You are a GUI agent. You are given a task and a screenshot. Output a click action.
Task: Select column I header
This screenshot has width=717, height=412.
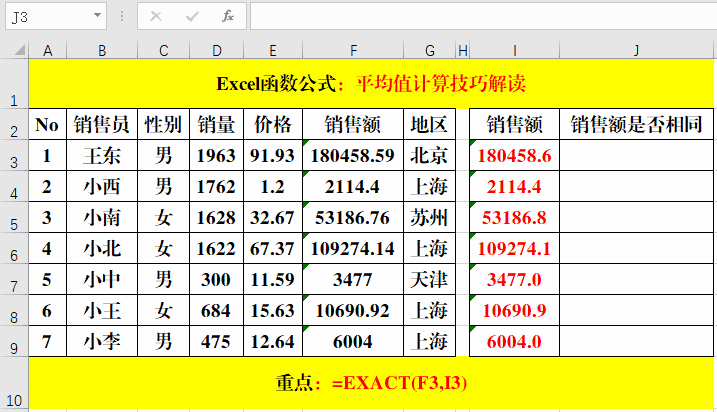coord(514,50)
